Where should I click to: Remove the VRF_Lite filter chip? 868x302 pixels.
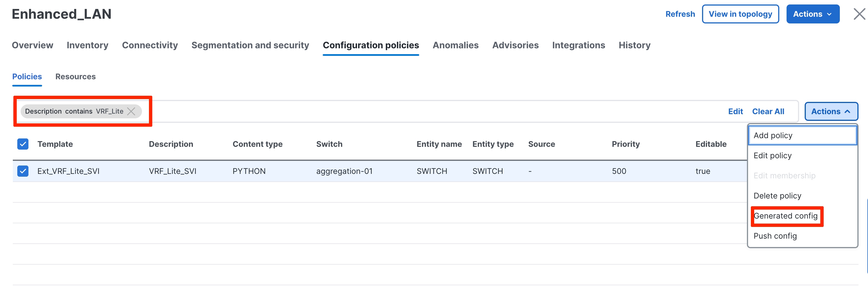[131, 111]
